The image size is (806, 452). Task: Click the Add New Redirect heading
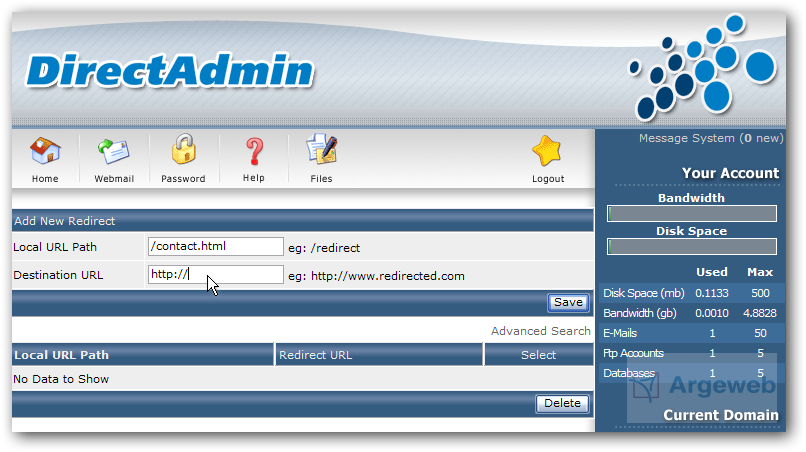pos(65,221)
